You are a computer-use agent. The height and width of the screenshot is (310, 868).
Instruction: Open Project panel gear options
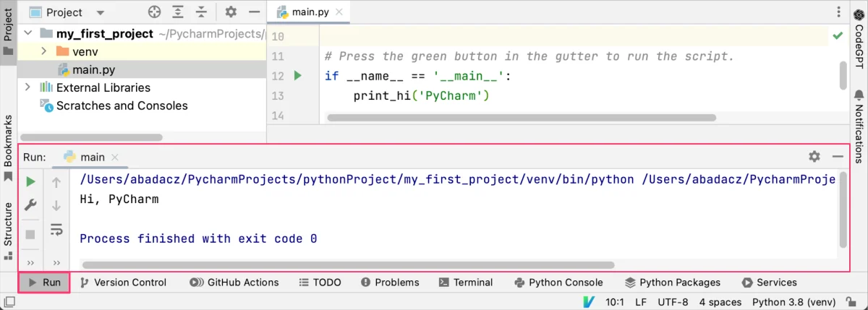tap(231, 12)
